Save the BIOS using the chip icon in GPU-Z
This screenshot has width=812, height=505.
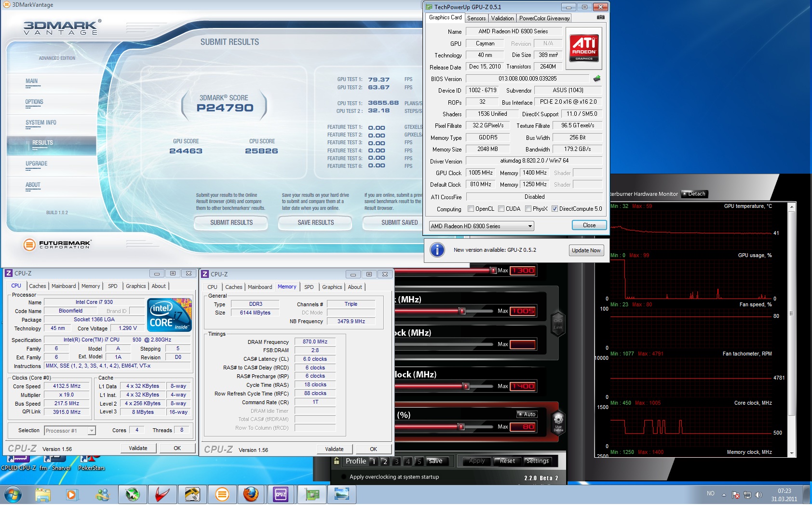pos(597,79)
